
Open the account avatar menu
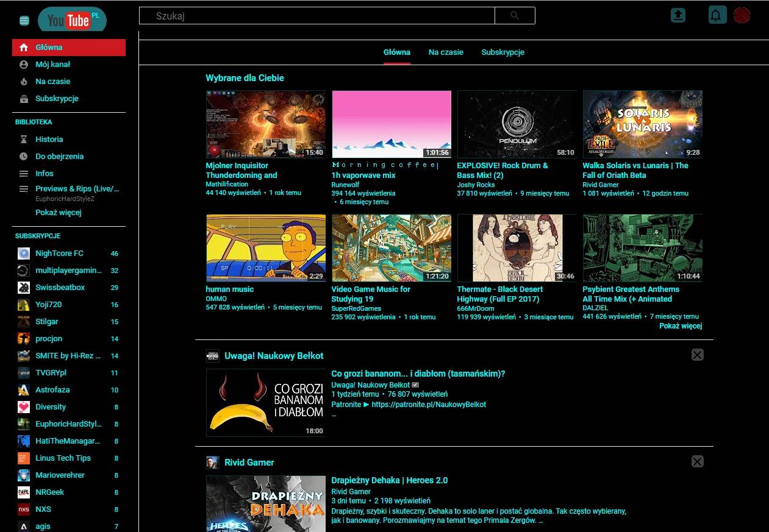pos(742,15)
